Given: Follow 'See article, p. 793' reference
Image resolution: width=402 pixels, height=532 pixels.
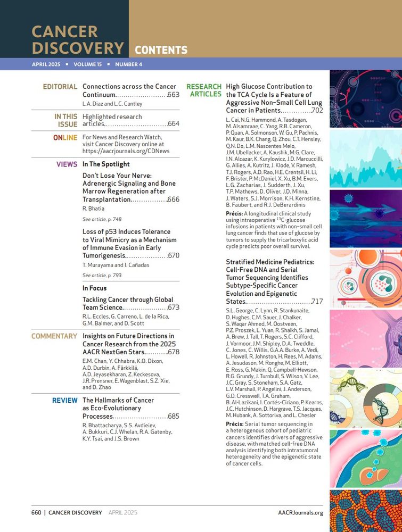Looking at the screenshot, I should pos(102,275).
